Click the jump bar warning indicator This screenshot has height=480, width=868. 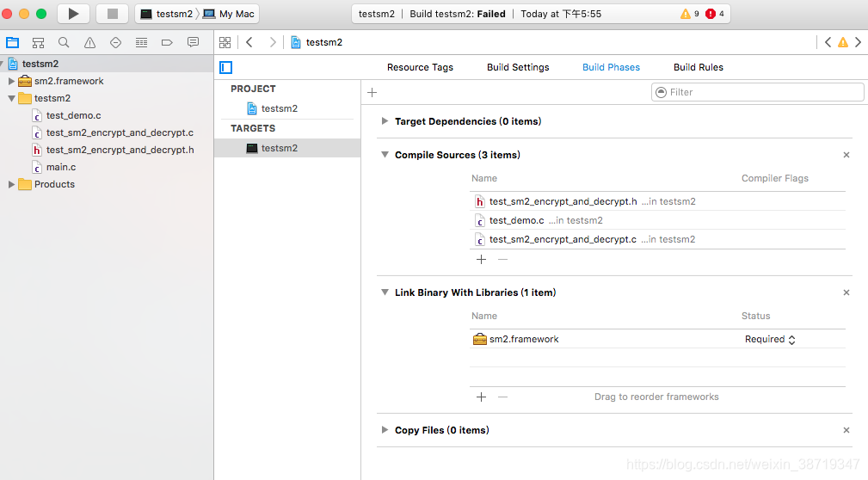coord(842,43)
